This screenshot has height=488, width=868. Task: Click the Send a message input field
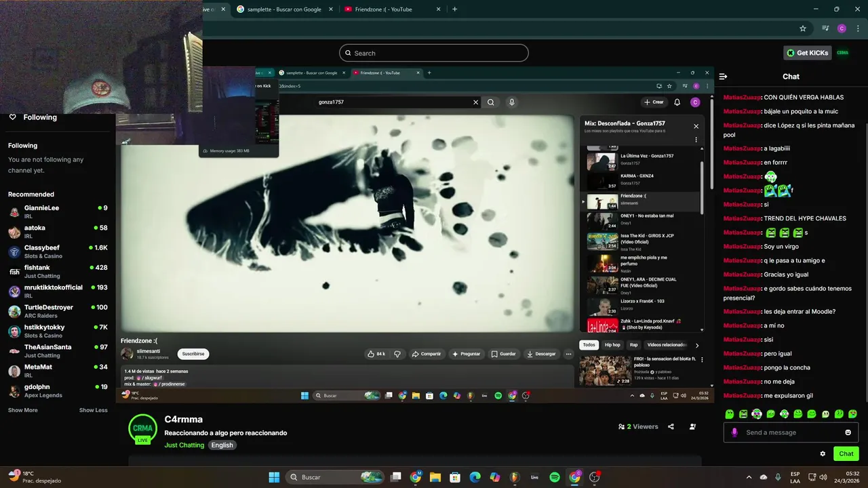791,432
